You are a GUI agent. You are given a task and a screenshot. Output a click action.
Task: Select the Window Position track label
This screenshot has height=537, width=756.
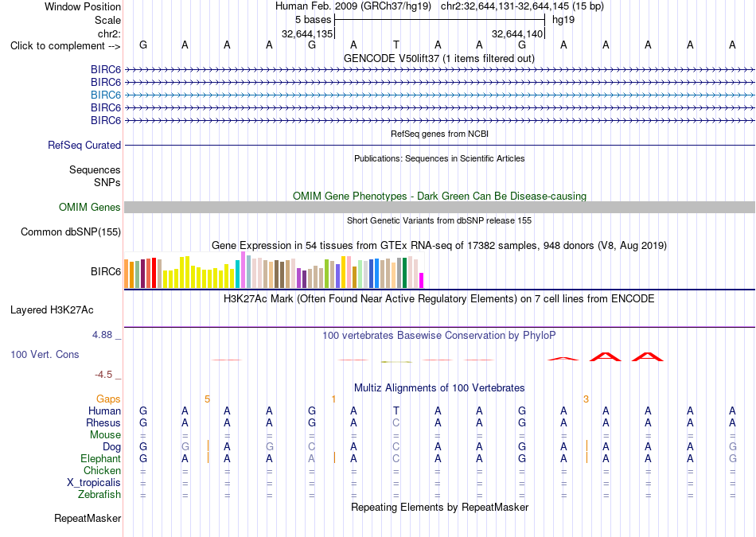tap(83, 6)
